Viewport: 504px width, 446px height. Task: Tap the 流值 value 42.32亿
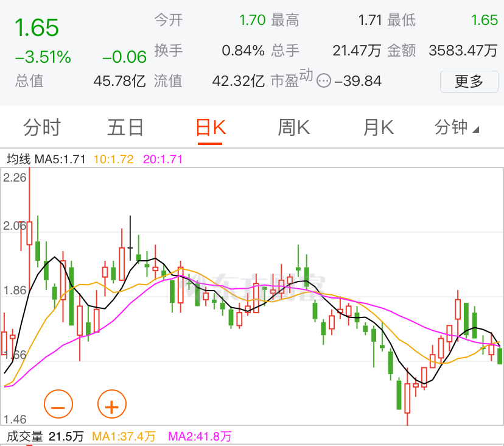(238, 81)
